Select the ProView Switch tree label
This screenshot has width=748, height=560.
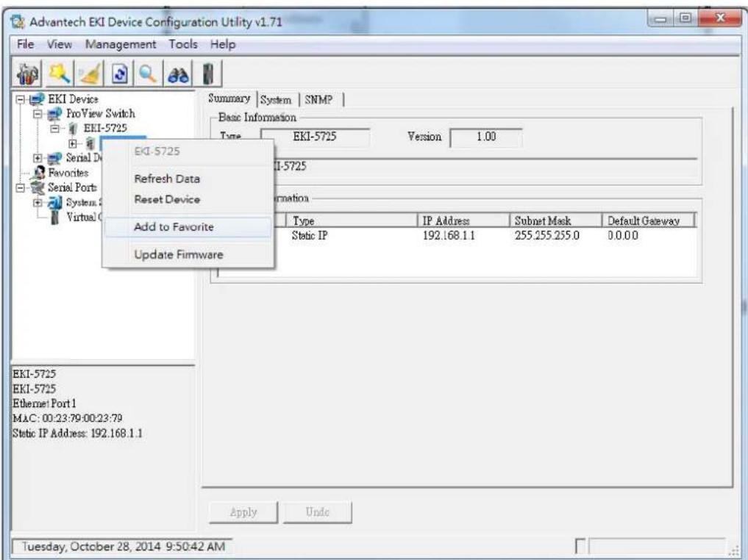101,114
